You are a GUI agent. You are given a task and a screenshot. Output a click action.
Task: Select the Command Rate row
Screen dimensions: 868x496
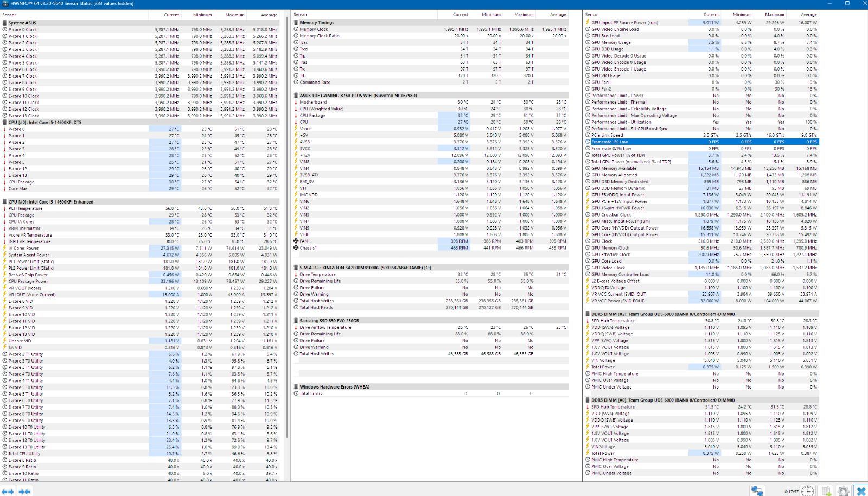pyautogui.click(x=431, y=82)
